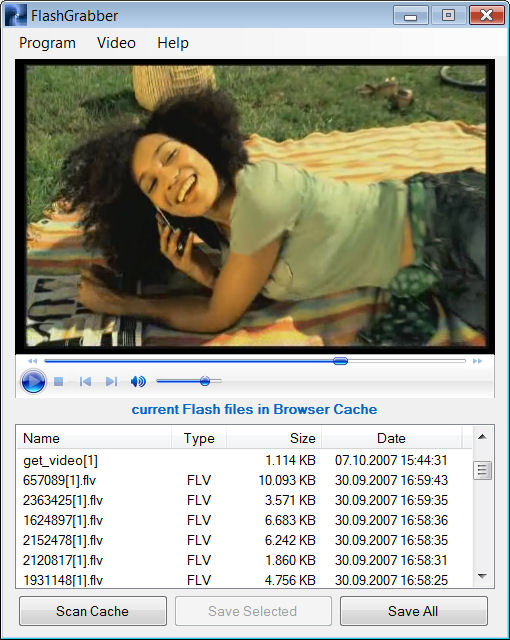Sort file list by Name column
Viewport: 510px width, 640px height.
[94, 438]
